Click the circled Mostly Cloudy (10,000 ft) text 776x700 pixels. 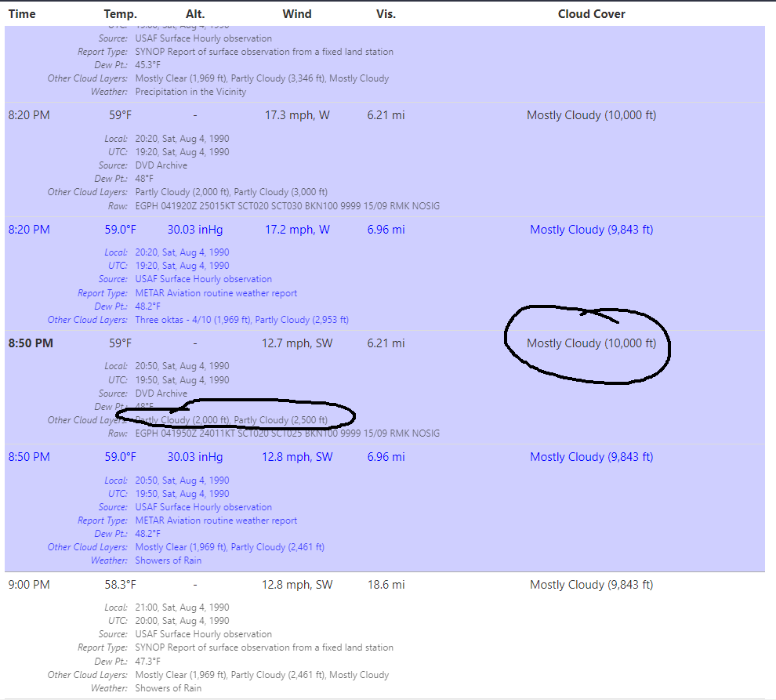click(x=591, y=343)
